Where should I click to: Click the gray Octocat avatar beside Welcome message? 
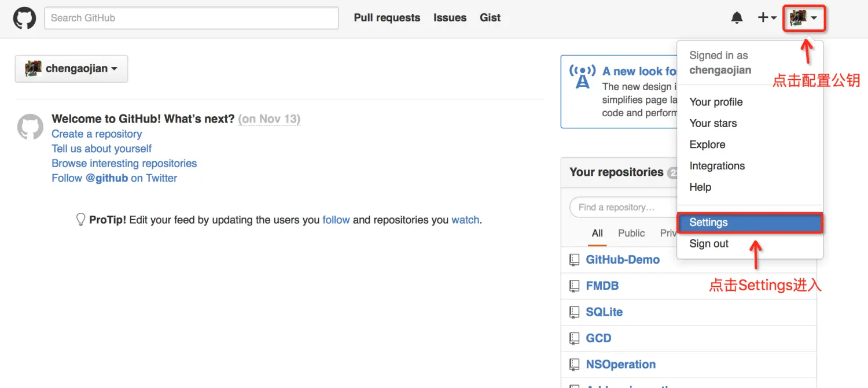point(30,126)
